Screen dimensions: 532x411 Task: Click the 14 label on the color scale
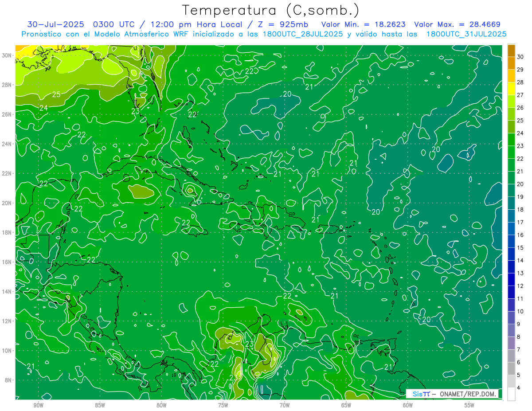pos(520,261)
